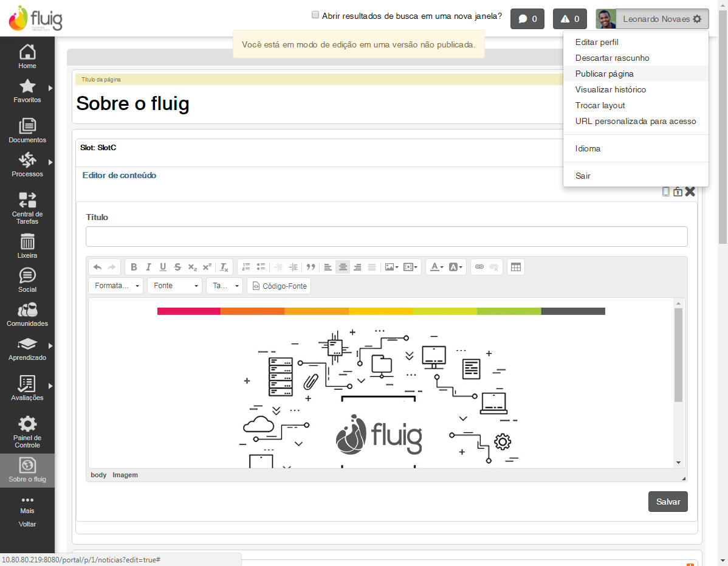This screenshot has height=566, width=728.
Task: Open Painel de Controle gear icon
Action: 27,424
